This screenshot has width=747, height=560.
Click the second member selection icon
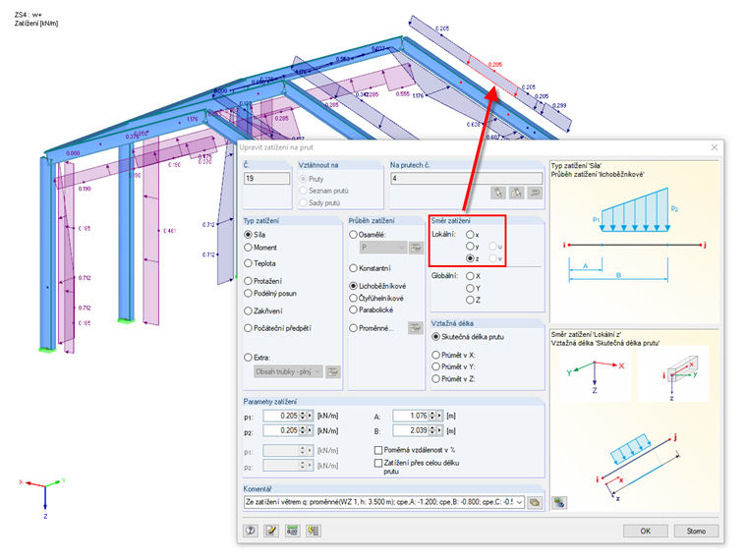(516, 193)
